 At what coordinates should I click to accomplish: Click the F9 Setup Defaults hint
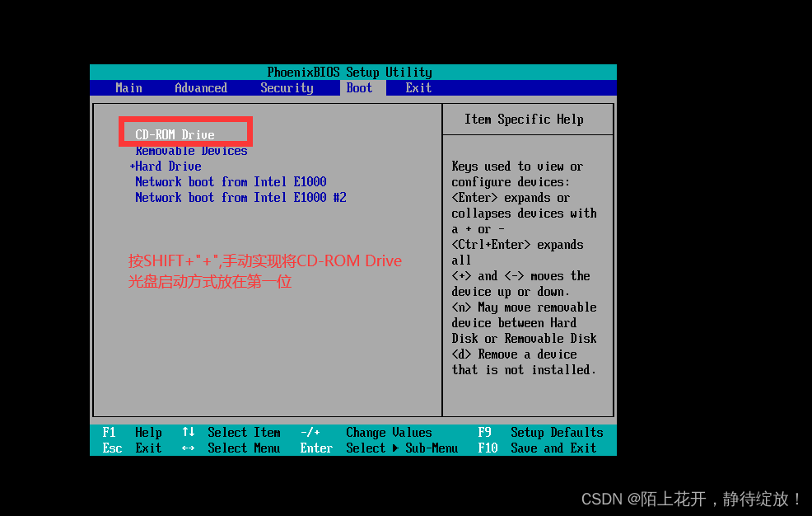(x=540, y=432)
